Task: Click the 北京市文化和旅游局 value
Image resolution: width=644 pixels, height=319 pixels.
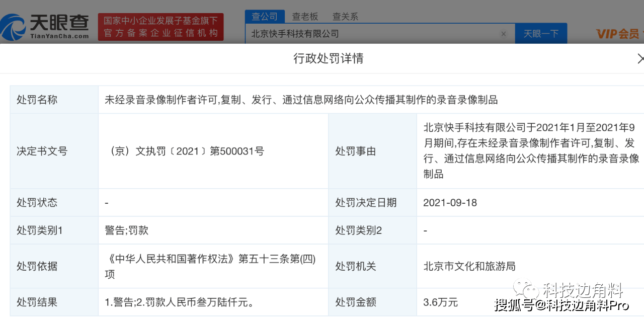Action: [469, 266]
